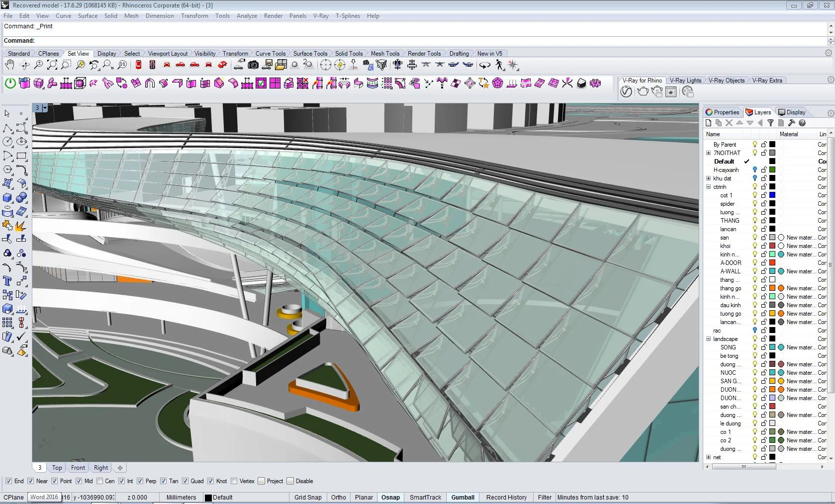Viewport: 835px width, 504px height.
Task: Expand the 7NOITHAT layer group
Action: (708, 153)
